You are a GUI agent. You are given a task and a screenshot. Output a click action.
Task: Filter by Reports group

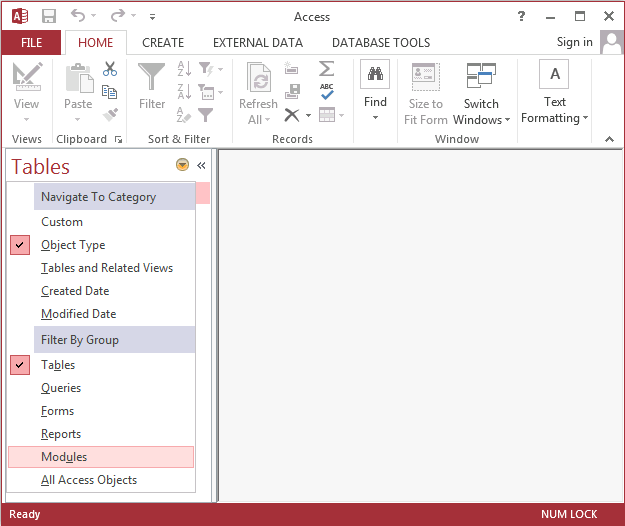tap(102, 434)
